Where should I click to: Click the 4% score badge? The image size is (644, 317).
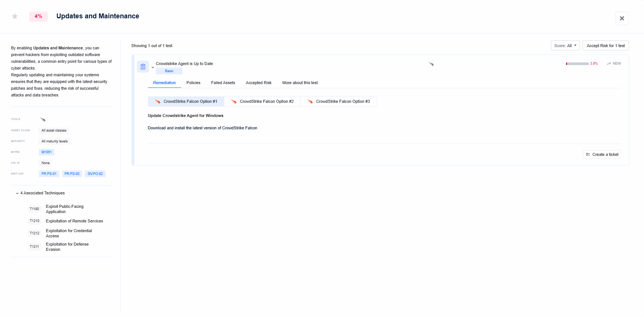click(38, 16)
